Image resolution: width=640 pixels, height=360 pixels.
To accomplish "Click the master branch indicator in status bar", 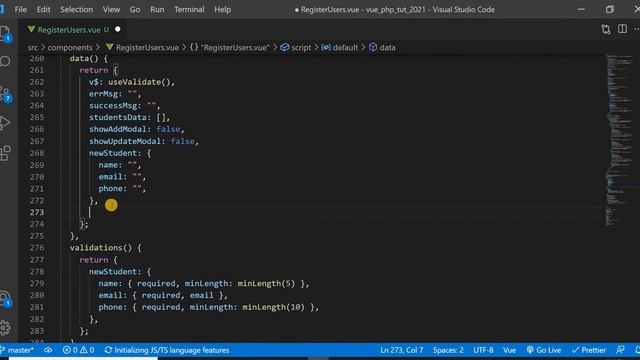I will (x=17, y=350).
